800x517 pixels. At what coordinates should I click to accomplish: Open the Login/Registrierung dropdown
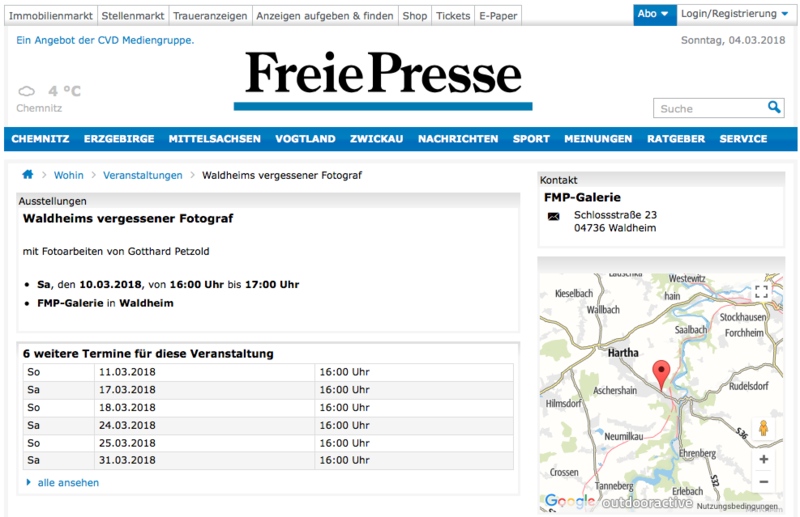[733, 14]
